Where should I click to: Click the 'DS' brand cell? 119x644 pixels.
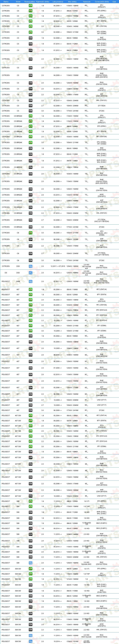[6, 273]
